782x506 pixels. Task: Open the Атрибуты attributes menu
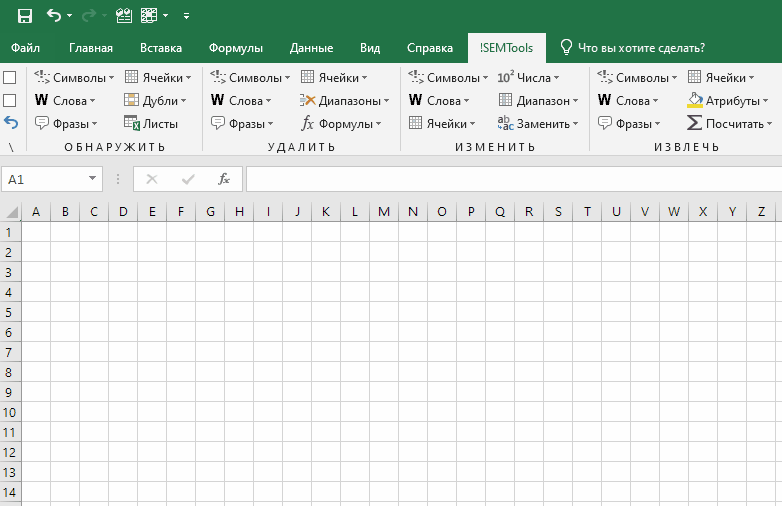728,101
